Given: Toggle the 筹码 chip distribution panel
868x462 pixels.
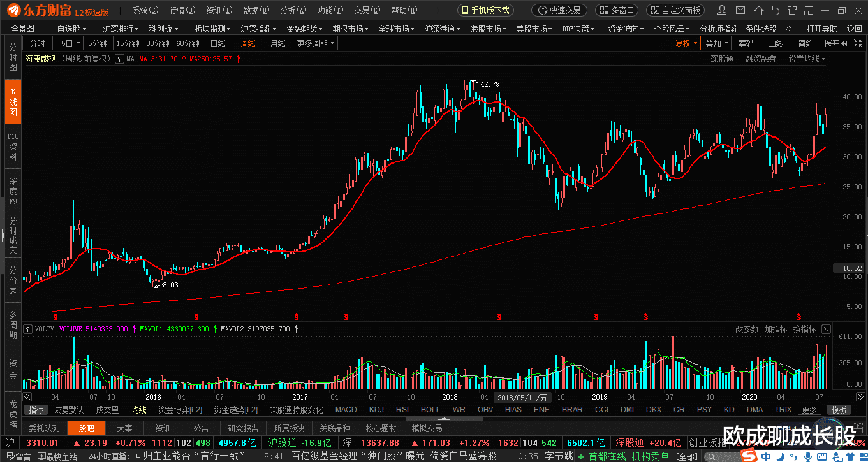Looking at the screenshot, I should click(746, 43).
